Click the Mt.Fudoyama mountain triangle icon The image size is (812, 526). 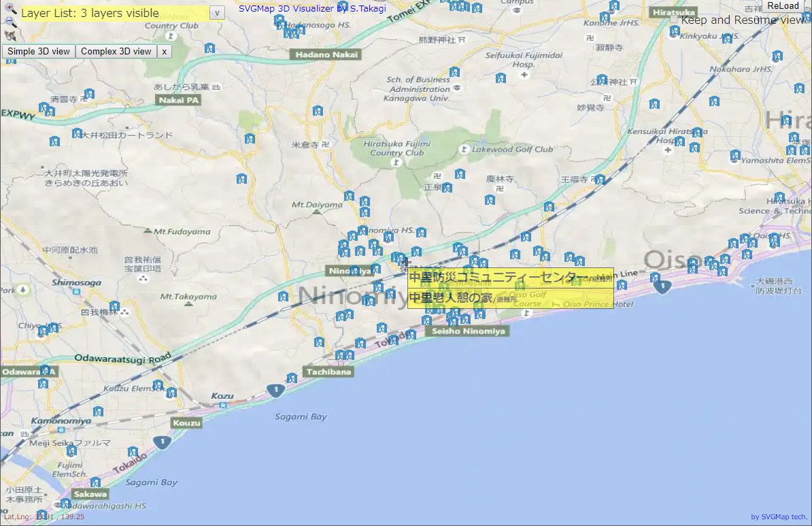coord(148,231)
